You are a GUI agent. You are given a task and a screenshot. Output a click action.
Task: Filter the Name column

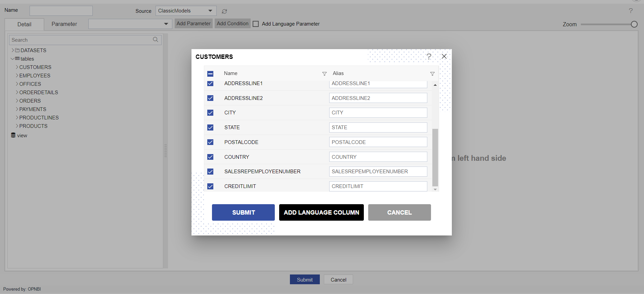pos(324,74)
